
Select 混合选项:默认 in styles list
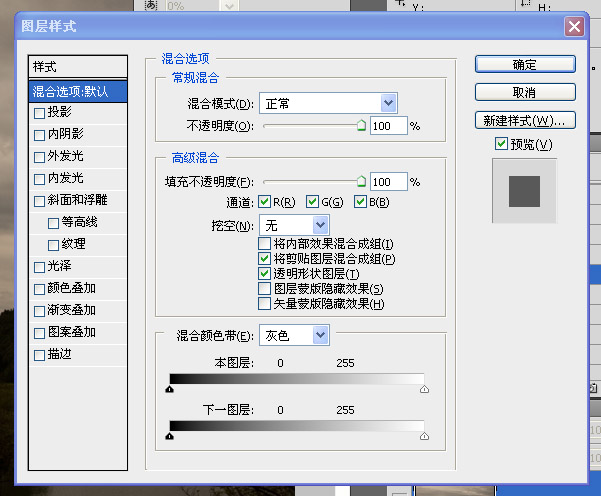coord(78,91)
